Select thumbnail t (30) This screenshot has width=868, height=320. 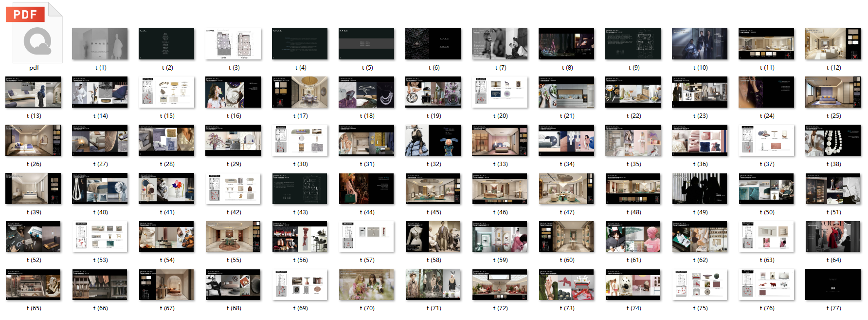click(300, 140)
